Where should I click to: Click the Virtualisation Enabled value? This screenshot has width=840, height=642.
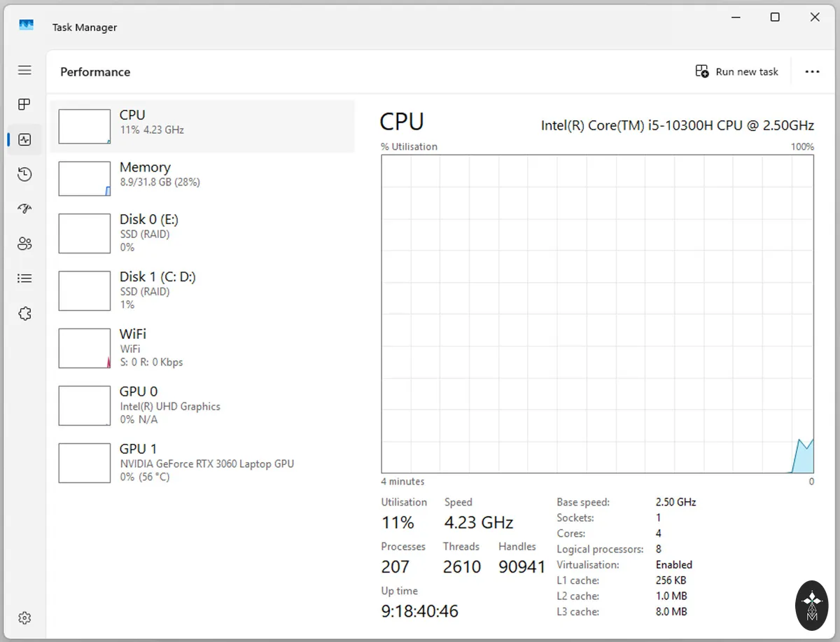[x=674, y=564]
